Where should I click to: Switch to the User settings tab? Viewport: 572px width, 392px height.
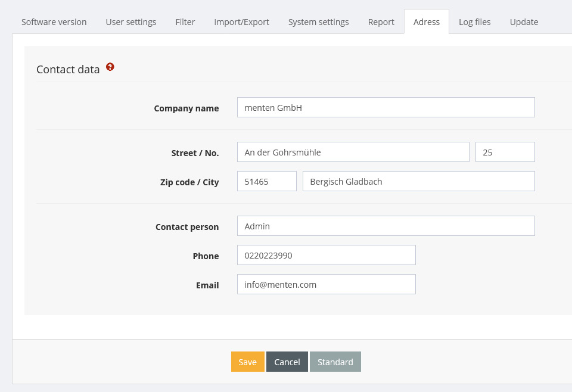[x=131, y=22]
